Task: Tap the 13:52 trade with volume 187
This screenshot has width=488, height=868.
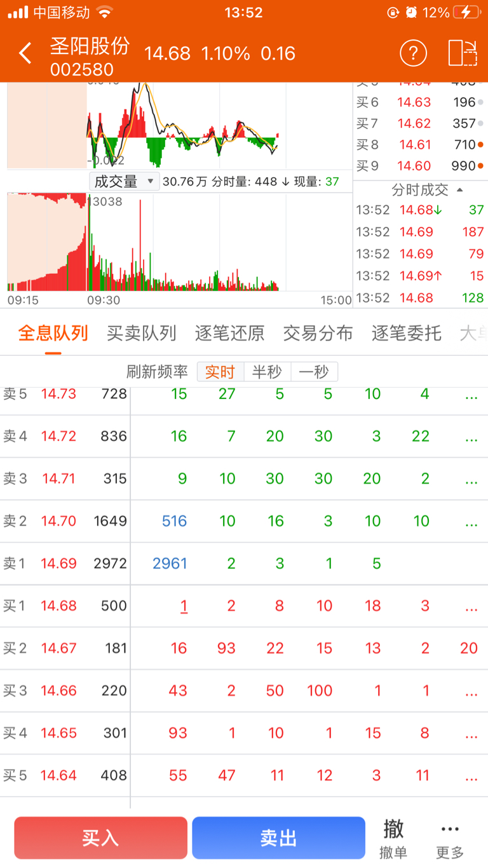Action: [x=420, y=232]
